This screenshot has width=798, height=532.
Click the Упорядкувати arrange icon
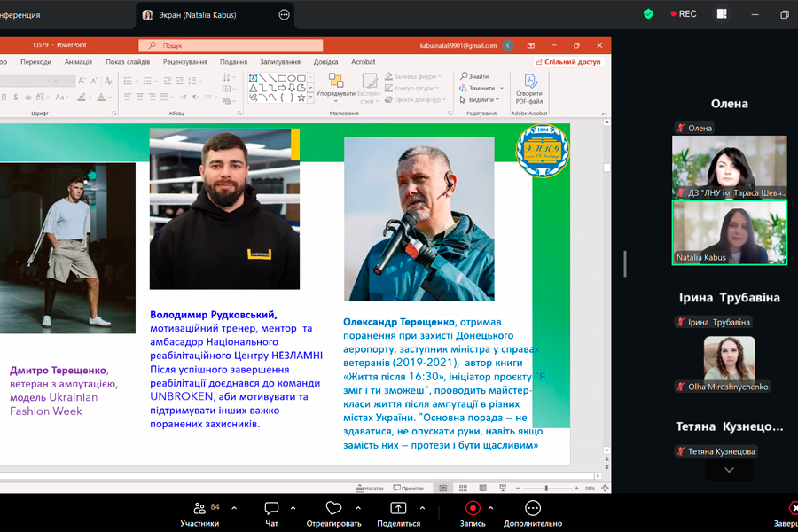click(336, 86)
